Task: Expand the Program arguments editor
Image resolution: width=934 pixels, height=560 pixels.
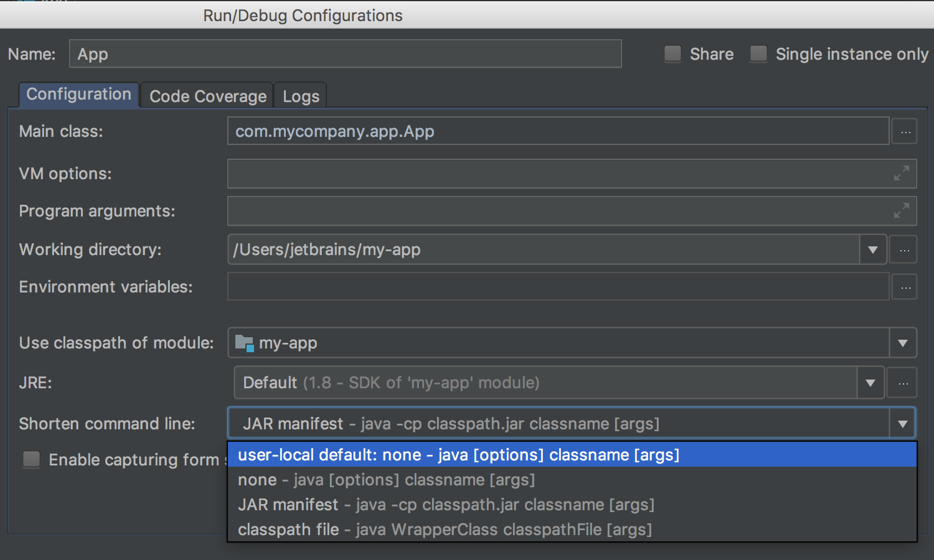Action: pyautogui.click(x=902, y=211)
